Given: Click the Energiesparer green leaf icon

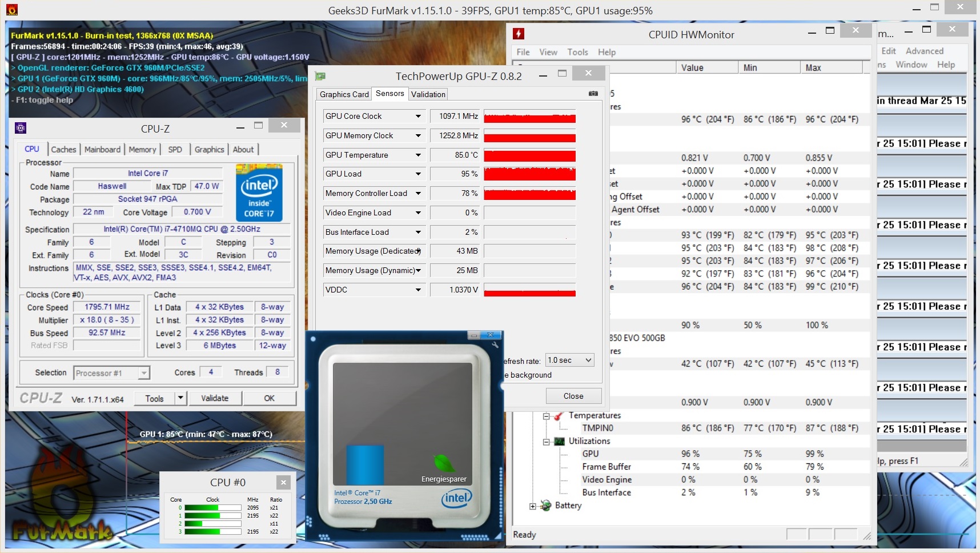Looking at the screenshot, I should pos(443,463).
